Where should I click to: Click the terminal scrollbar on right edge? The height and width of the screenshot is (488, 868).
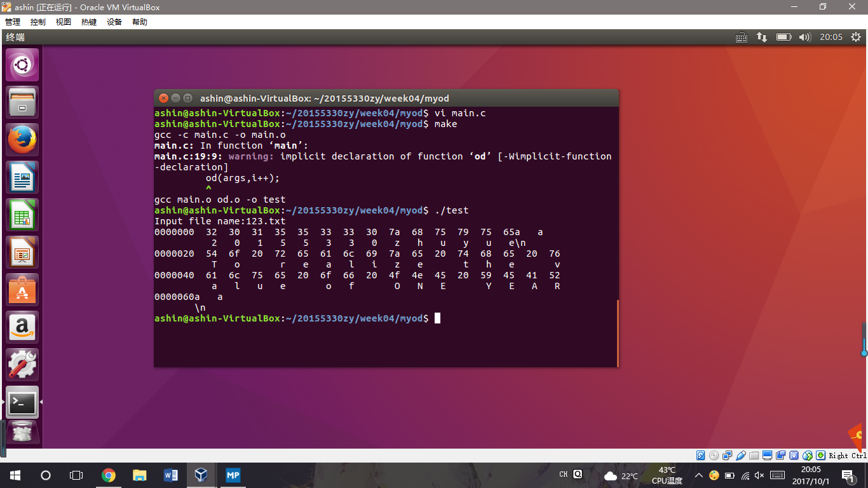tap(616, 332)
